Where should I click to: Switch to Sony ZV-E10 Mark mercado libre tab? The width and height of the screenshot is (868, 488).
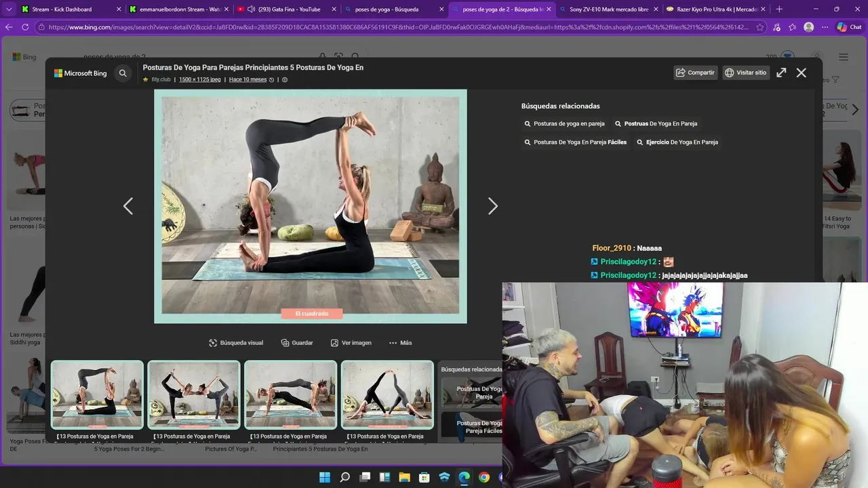609,9
